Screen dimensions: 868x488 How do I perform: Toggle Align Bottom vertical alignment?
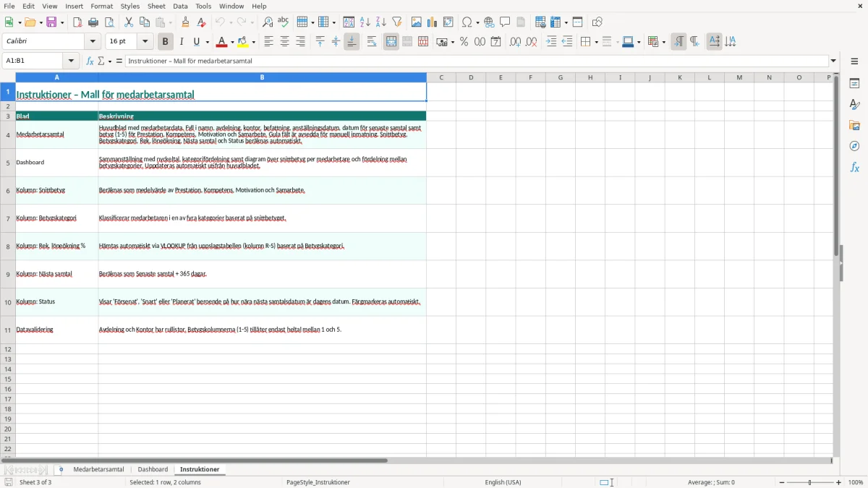tap(352, 42)
